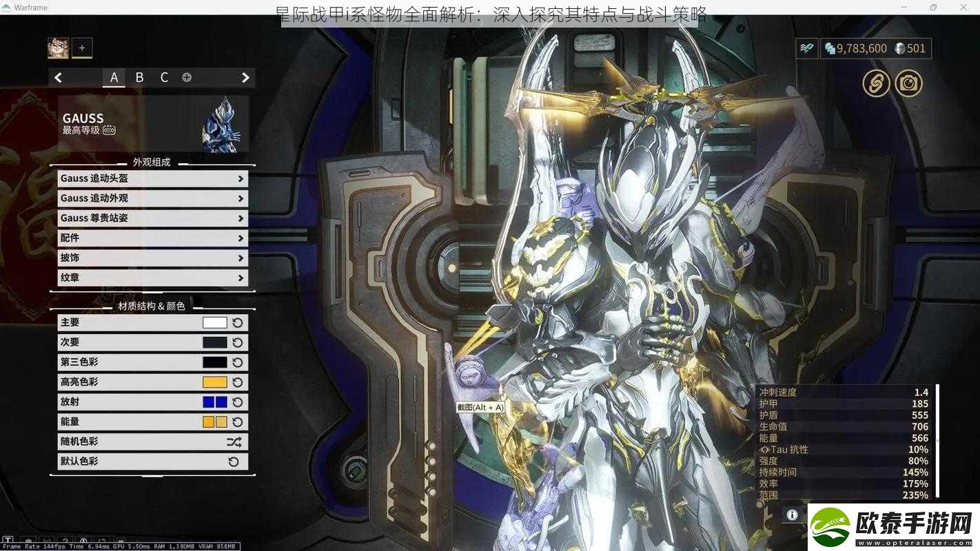Open the 主要 white color swatch
Image resolution: width=980 pixels, height=551 pixels.
(215, 322)
